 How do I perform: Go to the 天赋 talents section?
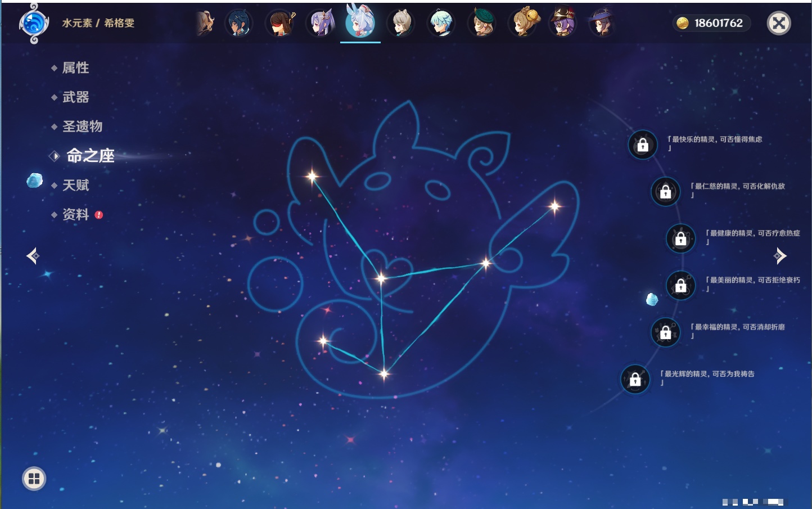[75, 185]
